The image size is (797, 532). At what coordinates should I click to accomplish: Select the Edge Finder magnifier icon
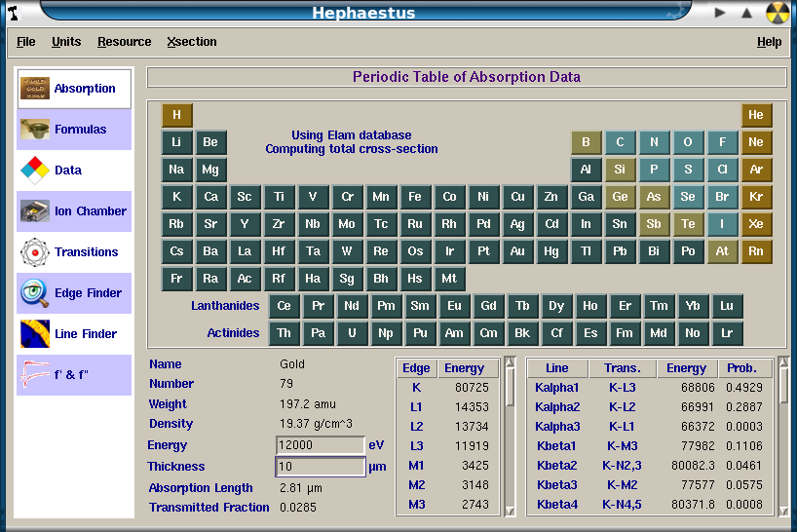click(x=35, y=293)
